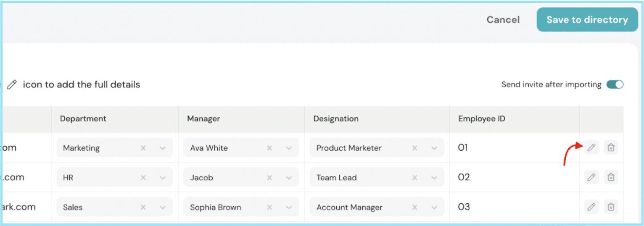Clear the Marketing department selection
The height and width of the screenshot is (226, 644).
coord(143,148)
